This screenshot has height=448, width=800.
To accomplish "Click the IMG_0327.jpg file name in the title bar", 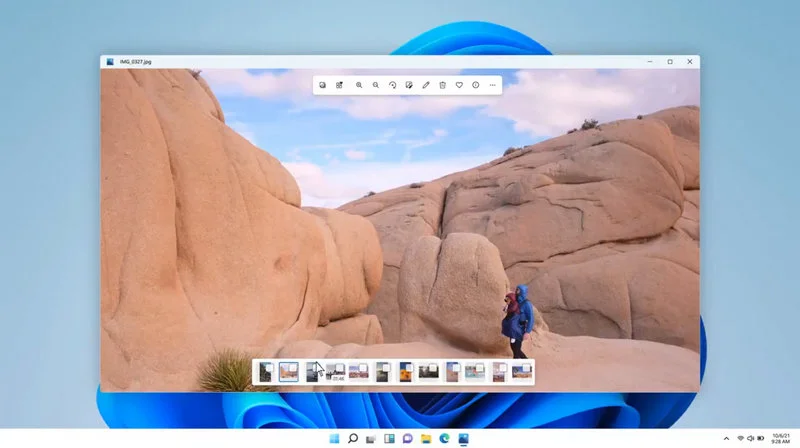I will click(x=136, y=62).
